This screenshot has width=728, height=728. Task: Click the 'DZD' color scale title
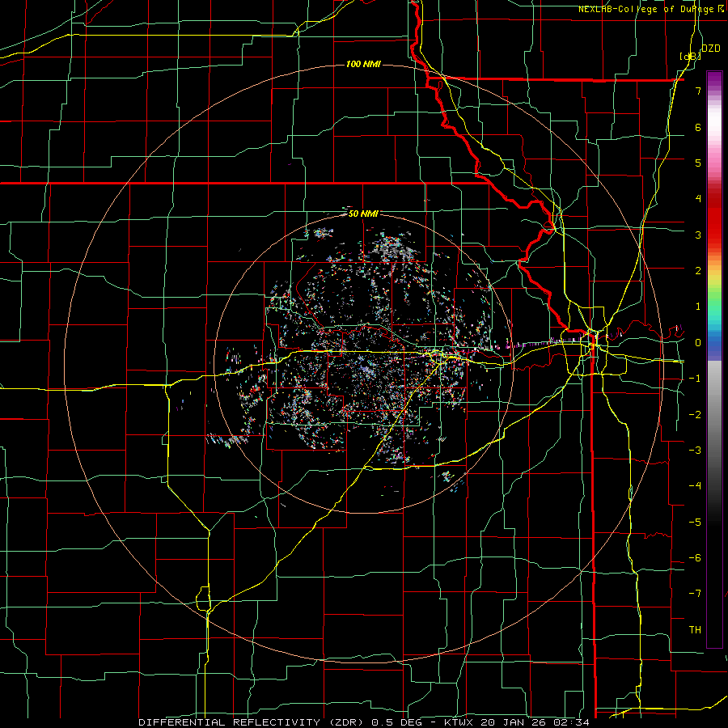[x=711, y=49]
